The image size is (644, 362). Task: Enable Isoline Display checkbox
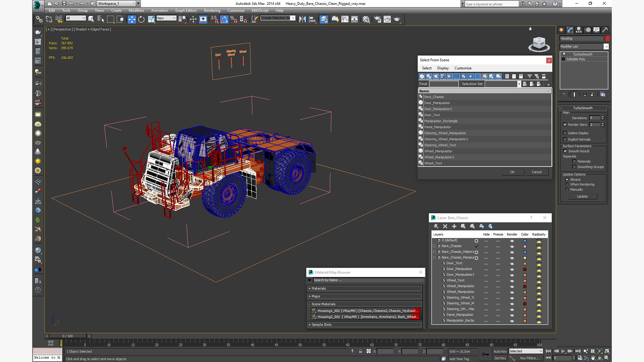coord(565,133)
